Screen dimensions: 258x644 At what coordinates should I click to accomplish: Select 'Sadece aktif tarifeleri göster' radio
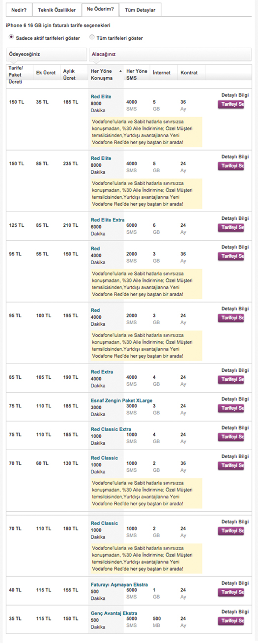pos(12,37)
